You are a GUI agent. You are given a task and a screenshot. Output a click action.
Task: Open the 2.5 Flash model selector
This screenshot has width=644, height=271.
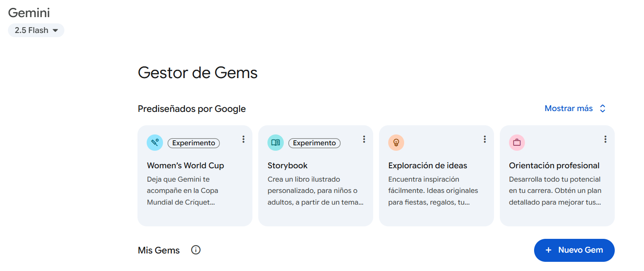36,30
